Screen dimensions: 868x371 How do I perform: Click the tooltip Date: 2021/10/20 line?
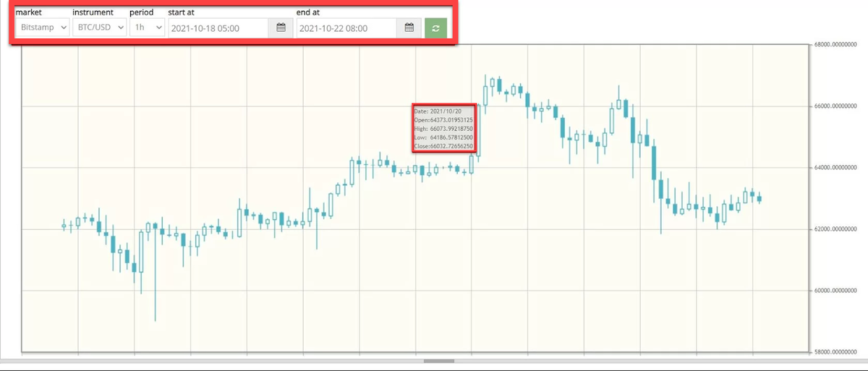tap(438, 111)
